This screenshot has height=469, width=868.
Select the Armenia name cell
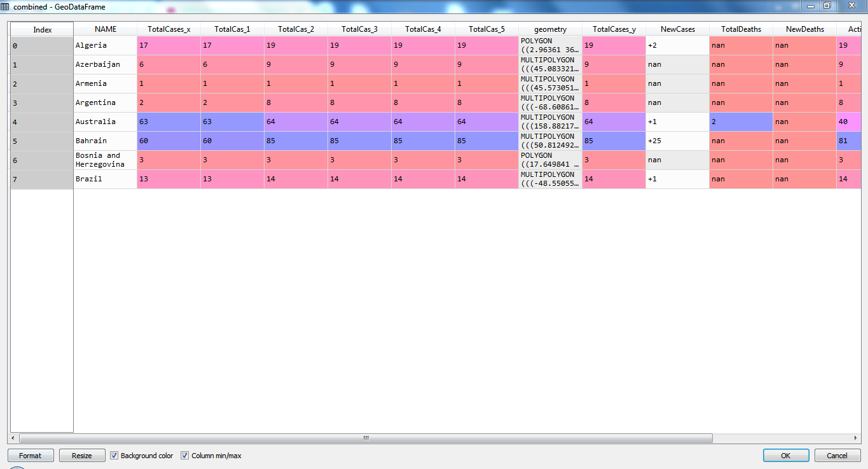coord(106,84)
